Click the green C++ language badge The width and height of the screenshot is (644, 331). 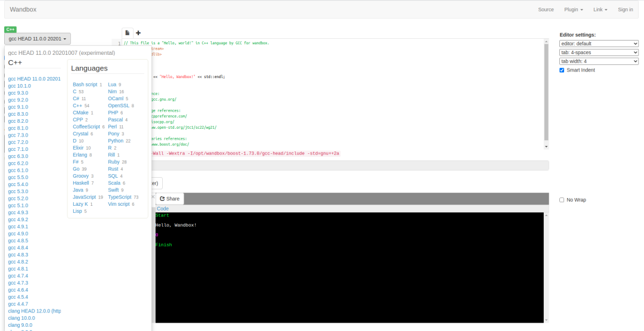pos(10,29)
